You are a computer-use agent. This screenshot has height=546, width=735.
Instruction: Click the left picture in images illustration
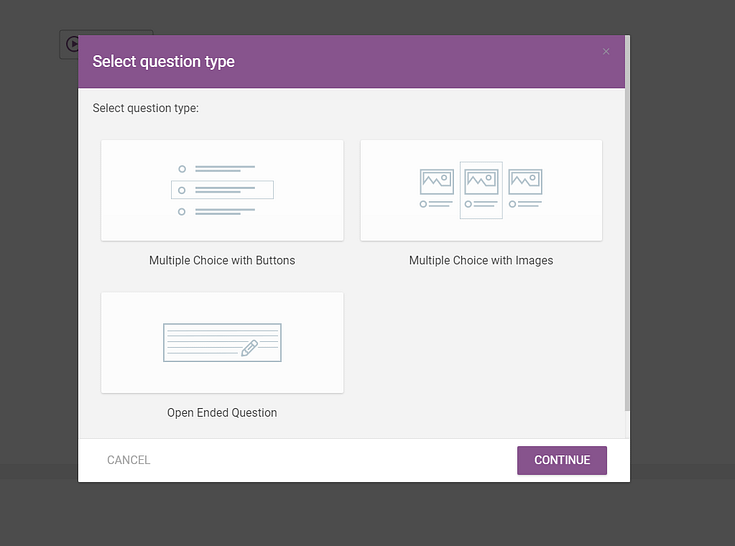tap(437, 181)
